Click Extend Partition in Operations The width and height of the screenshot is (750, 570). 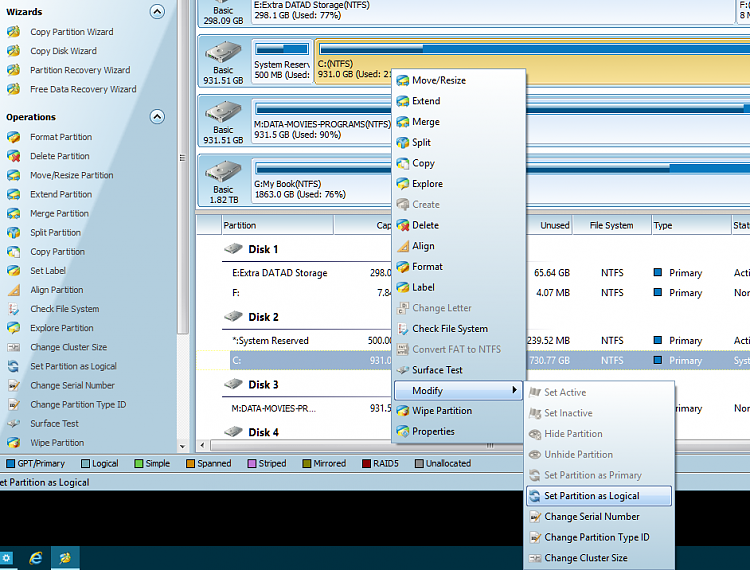pyautogui.click(x=61, y=194)
